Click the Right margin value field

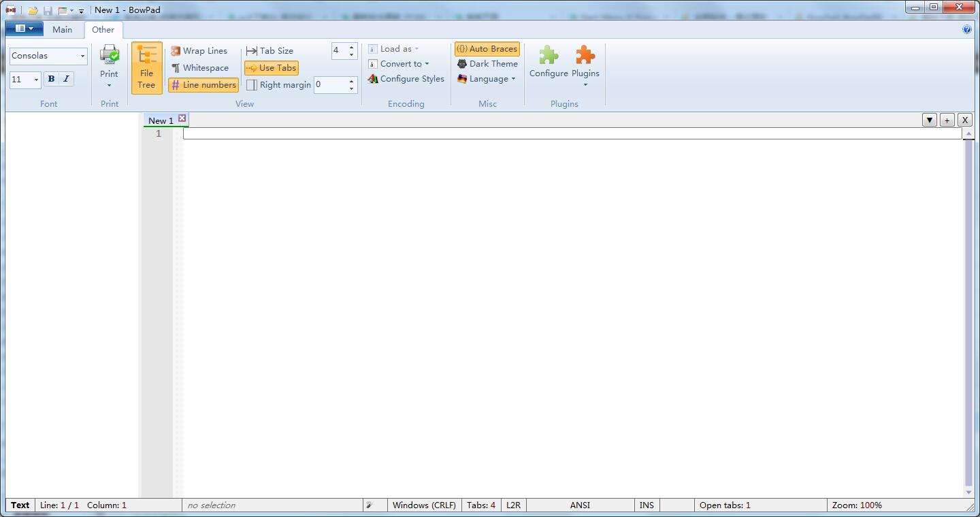pyautogui.click(x=330, y=85)
